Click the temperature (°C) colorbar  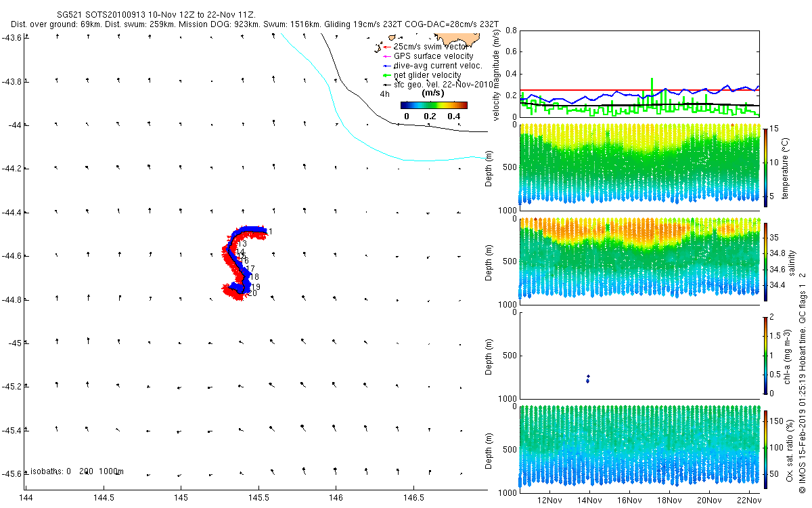click(x=765, y=167)
